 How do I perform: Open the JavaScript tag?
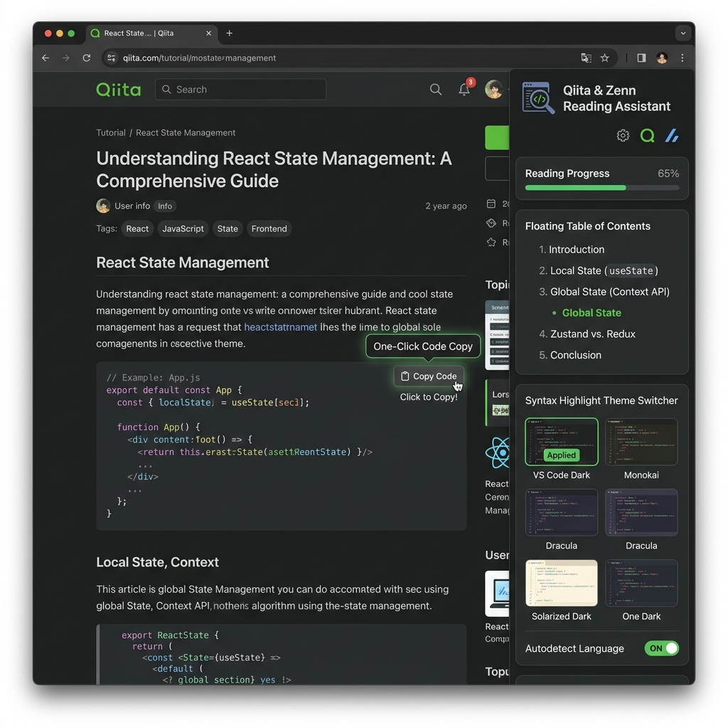(x=183, y=229)
